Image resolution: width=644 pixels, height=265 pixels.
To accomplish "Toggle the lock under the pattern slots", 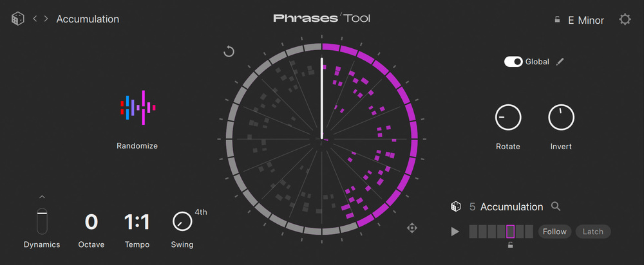I will click(510, 244).
